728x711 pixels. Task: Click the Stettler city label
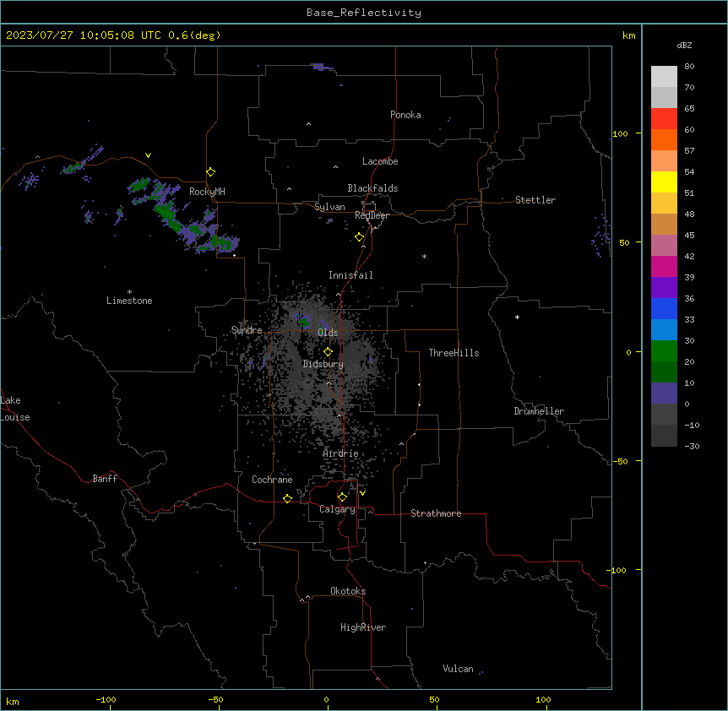[x=535, y=200]
